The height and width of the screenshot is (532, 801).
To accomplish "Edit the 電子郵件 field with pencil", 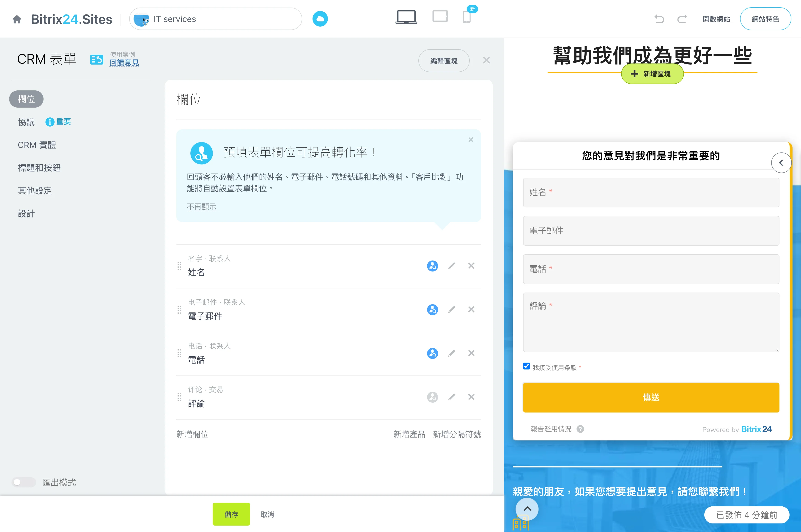I will click(x=452, y=309).
